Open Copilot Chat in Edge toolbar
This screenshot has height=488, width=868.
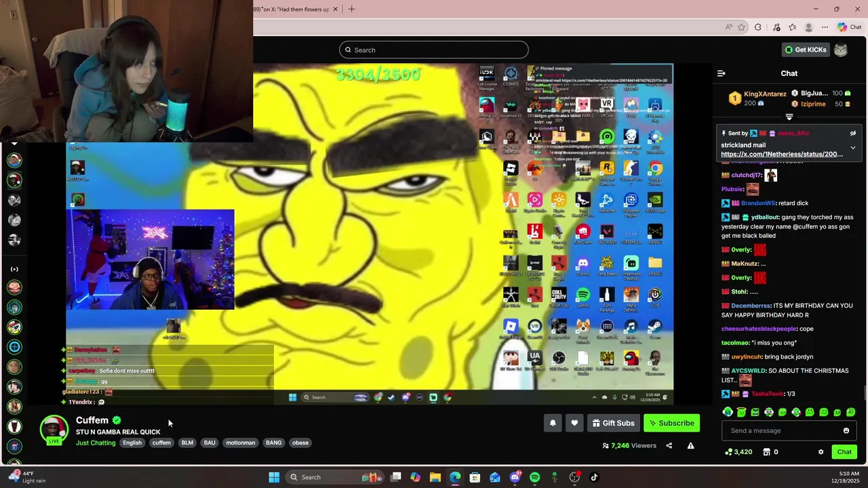(849, 27)
